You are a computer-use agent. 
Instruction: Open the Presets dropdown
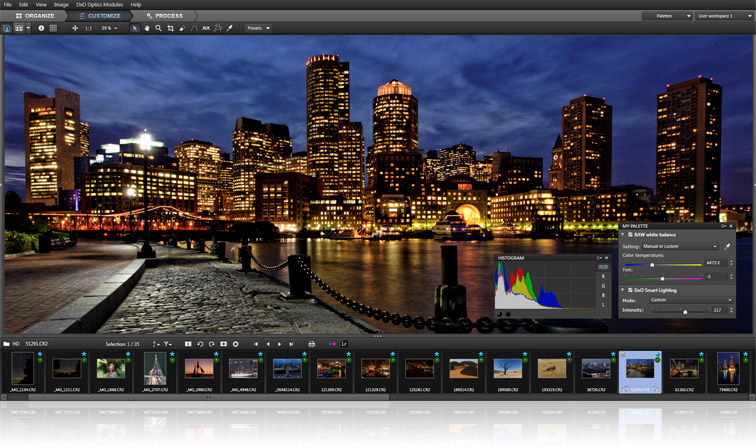point(258,28)
